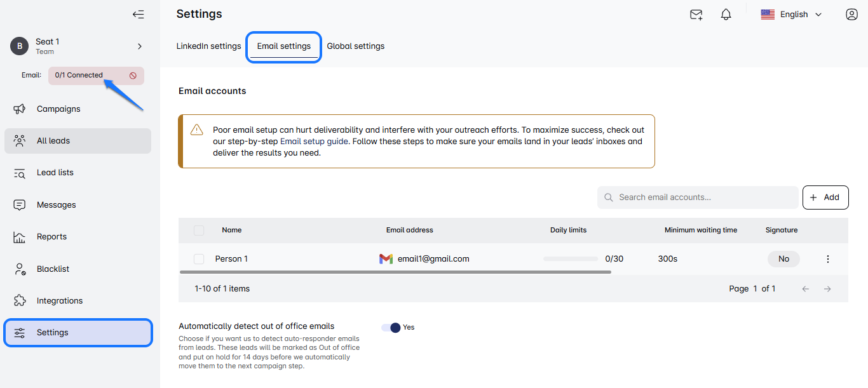
Task: Click the Reports chart icon
Action: (x=20, y=237)
